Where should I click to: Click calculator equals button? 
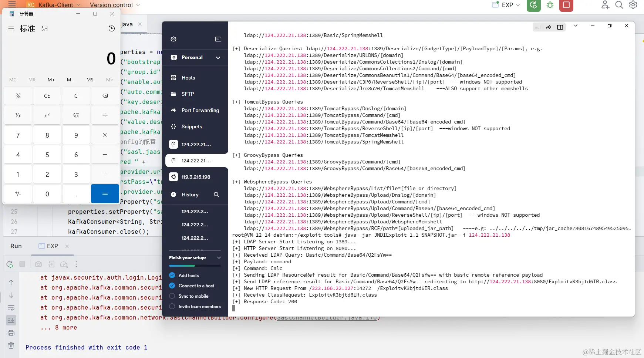point(105,194)
